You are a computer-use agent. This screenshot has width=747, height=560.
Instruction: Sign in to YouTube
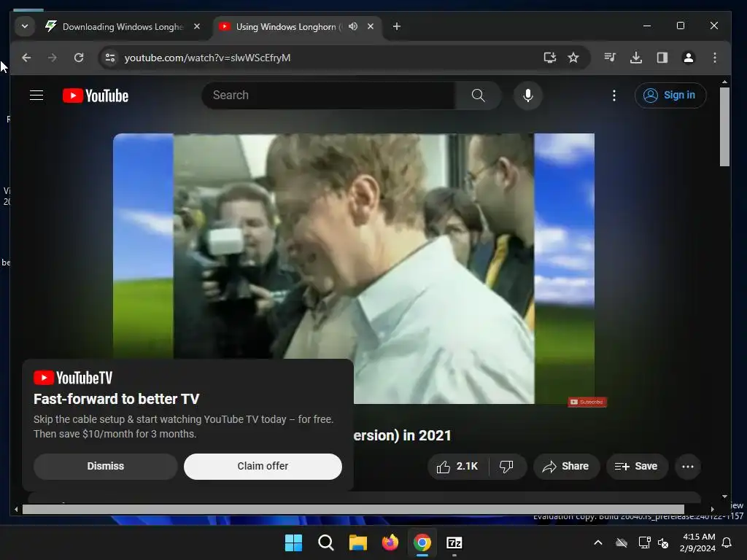(x=670, y=96)
